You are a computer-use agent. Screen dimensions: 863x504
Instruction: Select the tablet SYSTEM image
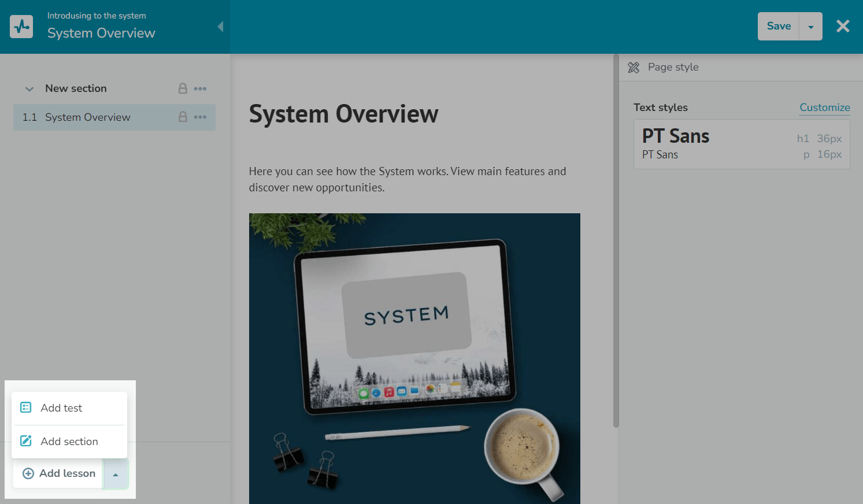pos(414,358)
